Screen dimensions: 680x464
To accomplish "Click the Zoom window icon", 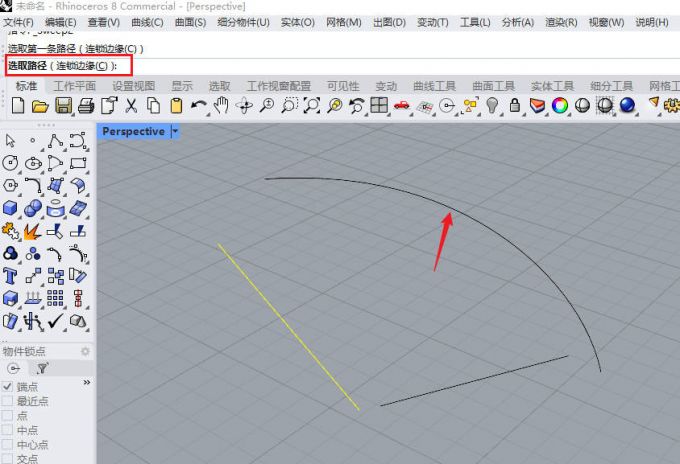I will coord(289,106).
